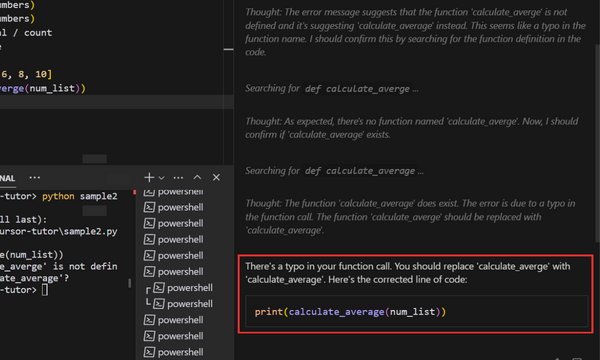Maximize terminal panel with up chevron
This screenshot has height=360, width=600.
[x=197, y=177]
